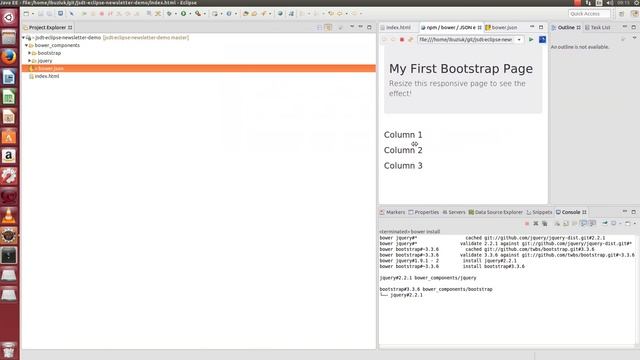This screenshot has width=640, height=360.
Task: Click the green Go arrow beside URL
Action: coord(531,40)
